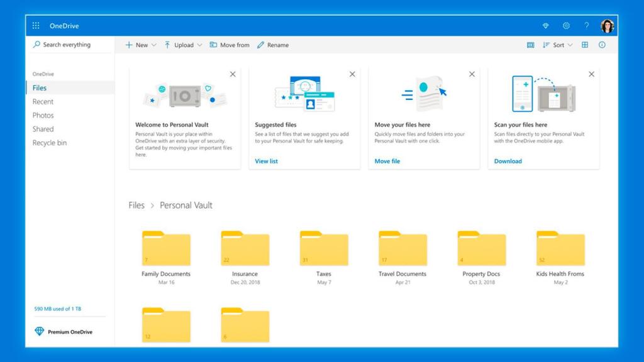Switch to tiles view layout icon
This screenshot has height=362, width=644.
coord(585,45)
